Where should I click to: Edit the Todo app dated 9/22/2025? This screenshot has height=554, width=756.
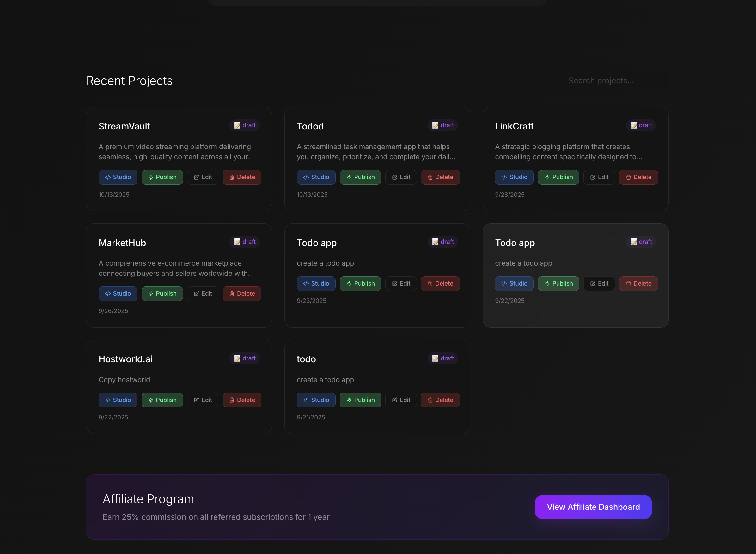coord(599,283)
